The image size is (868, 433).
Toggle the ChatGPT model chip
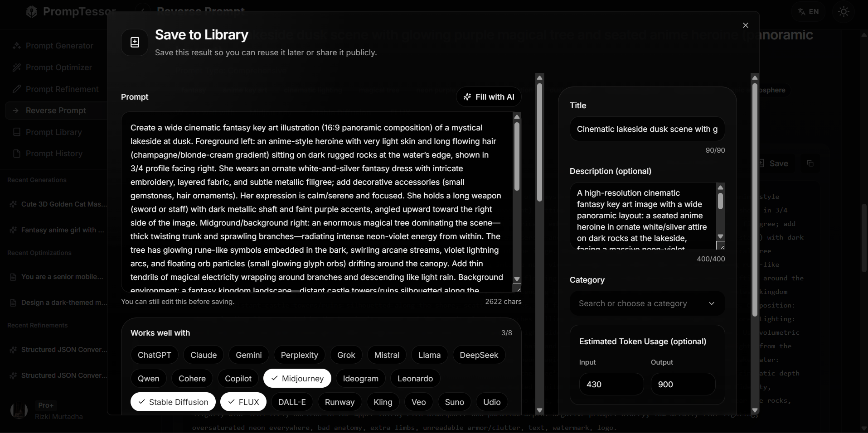point(155,355)
